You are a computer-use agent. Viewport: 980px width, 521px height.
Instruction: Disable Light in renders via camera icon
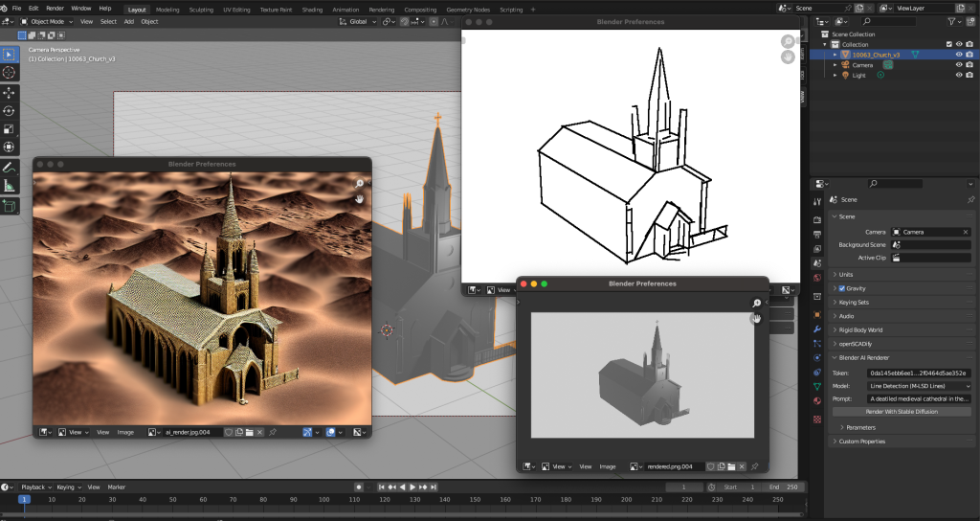970,75
